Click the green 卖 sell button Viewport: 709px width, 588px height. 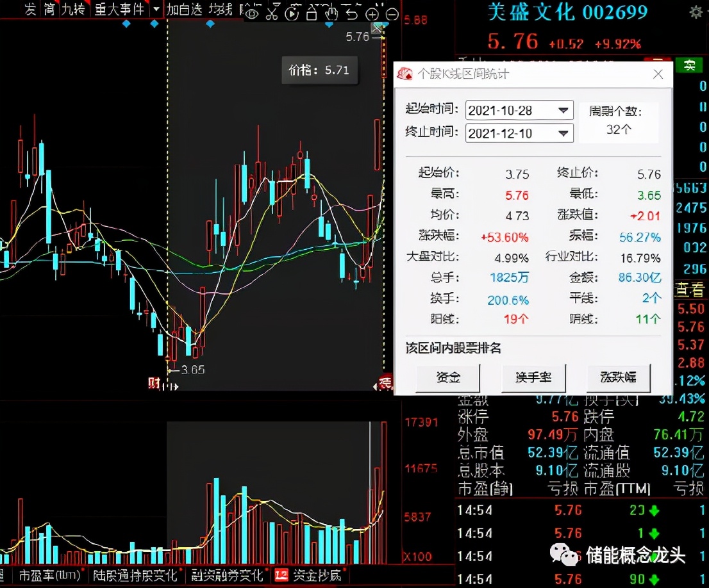[x=689, y=65]
